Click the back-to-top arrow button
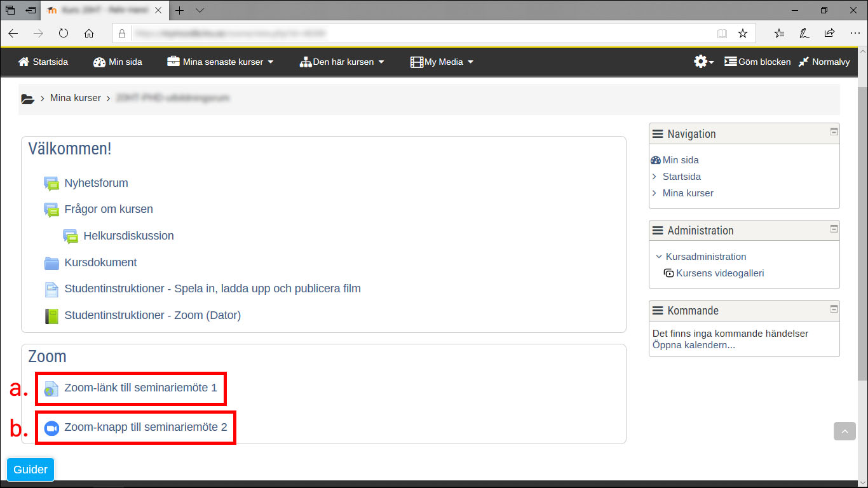Screen dimensions: 868x488 click(x=844, y=431)
